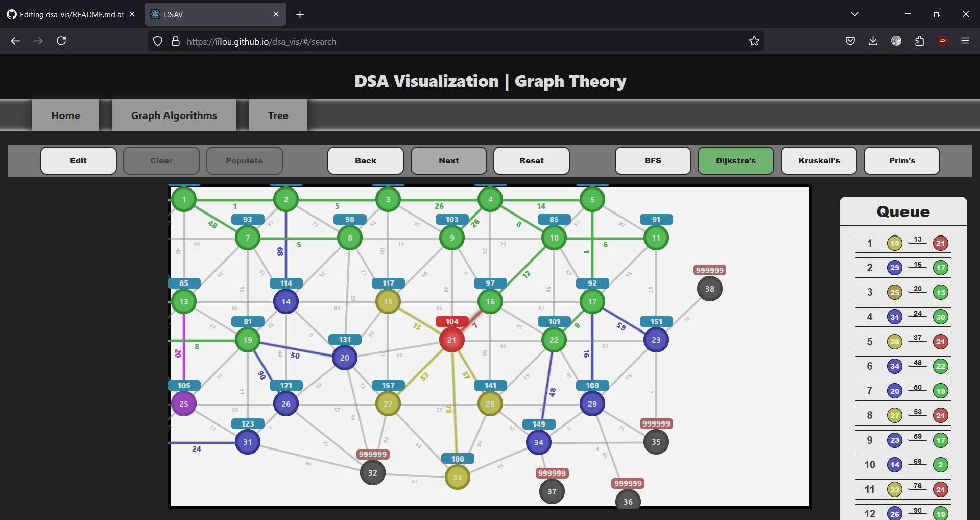Screen dimensions: 980x520
Task: Open the Tree tab
Action: click(x=277, y=115)
